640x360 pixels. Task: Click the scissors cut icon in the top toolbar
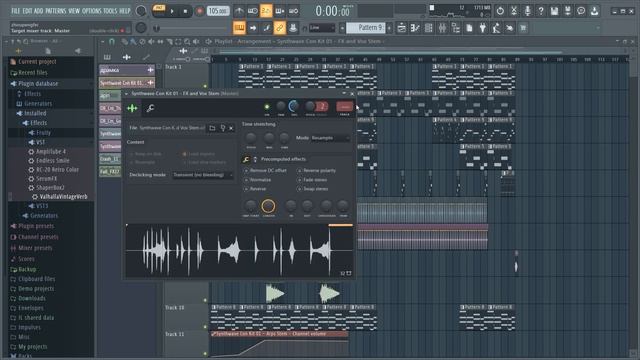pos(514,11)
